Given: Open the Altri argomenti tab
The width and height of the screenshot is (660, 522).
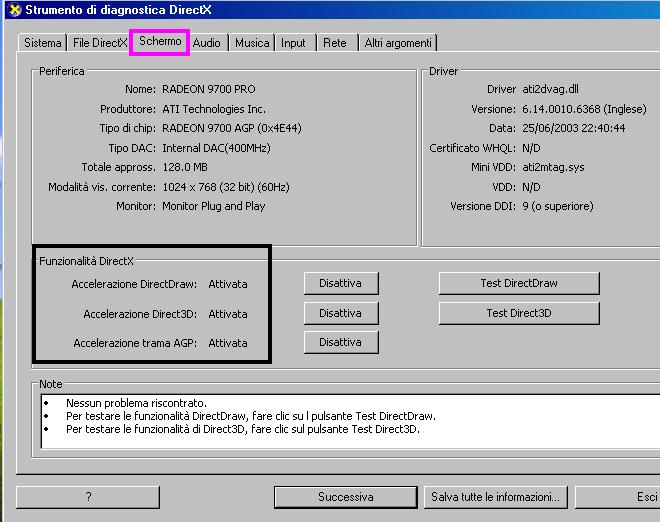Looking at the screenshot, I should click(x=398, y=43).
